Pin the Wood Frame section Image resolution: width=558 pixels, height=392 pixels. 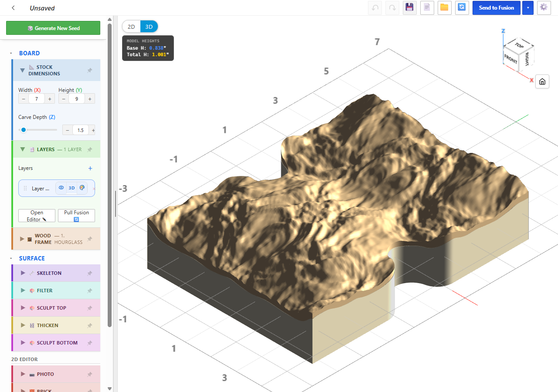[x=89, y=239]
